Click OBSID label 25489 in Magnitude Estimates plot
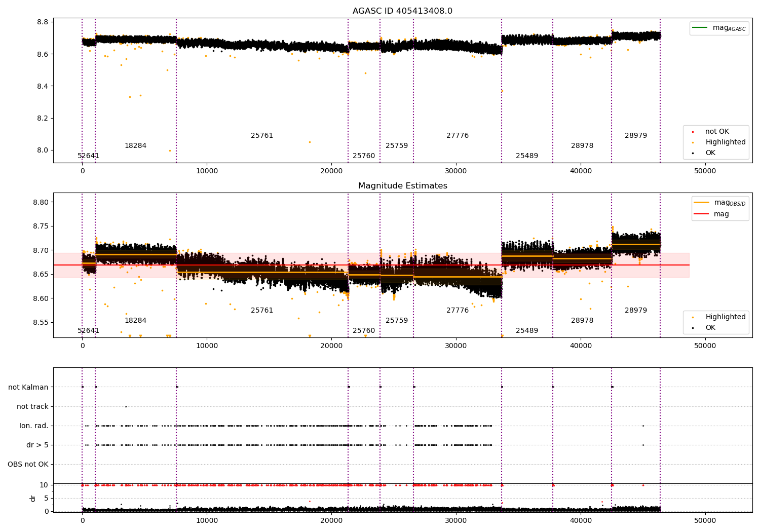This screenshot has width=760, height=532. tap(527, 331)
